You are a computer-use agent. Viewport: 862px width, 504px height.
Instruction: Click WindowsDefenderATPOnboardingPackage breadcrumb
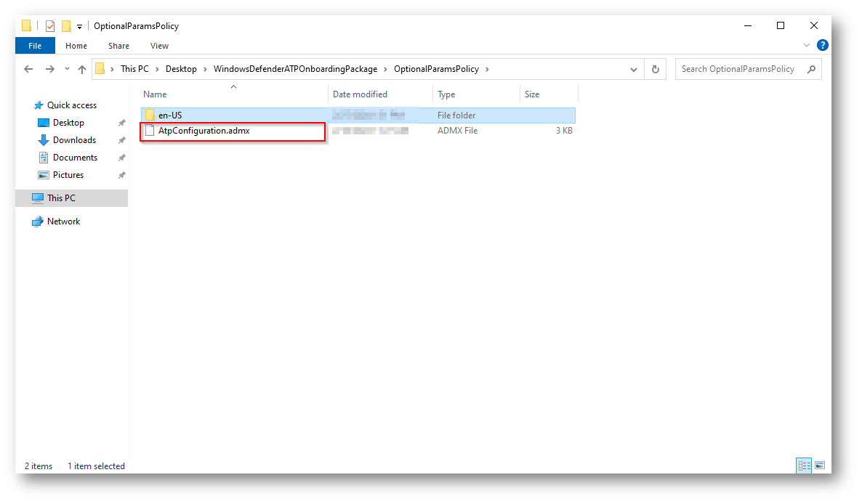pyautogui.click(x=295, y=68)
